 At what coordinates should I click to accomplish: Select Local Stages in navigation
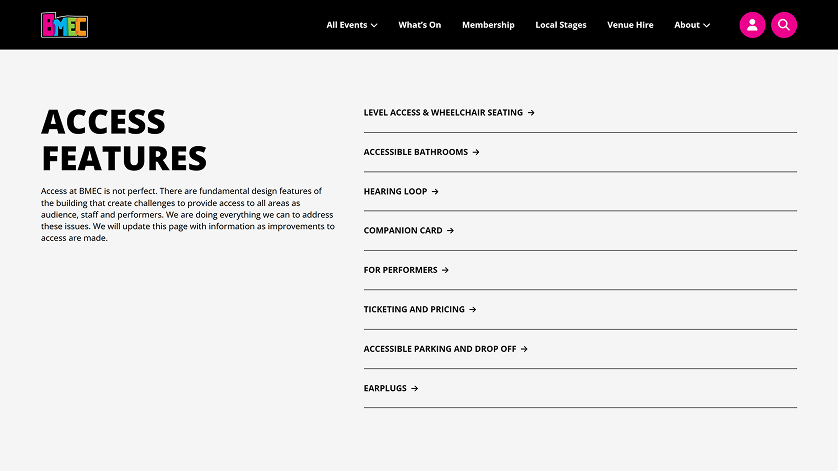[x=561, y=25]
